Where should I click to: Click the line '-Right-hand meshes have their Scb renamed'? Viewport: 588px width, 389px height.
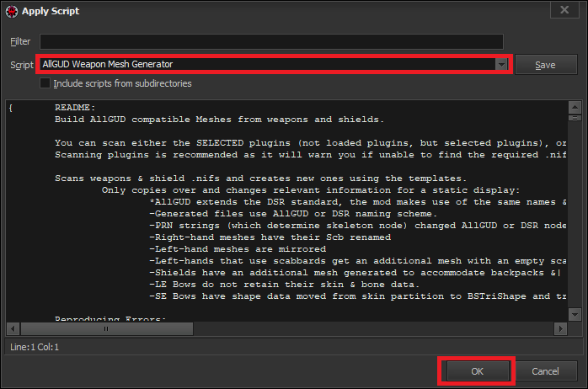tap(270, 237)
